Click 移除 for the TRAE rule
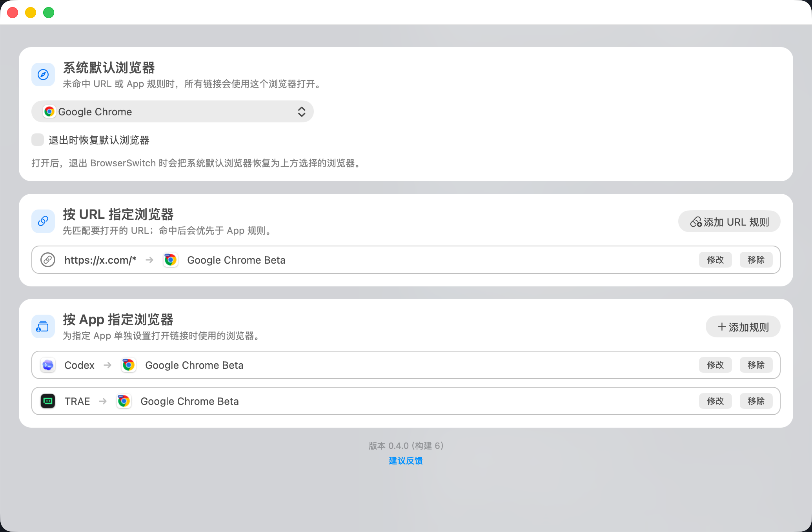Screen dimensions: 812x532 click(x=756, y=401)
